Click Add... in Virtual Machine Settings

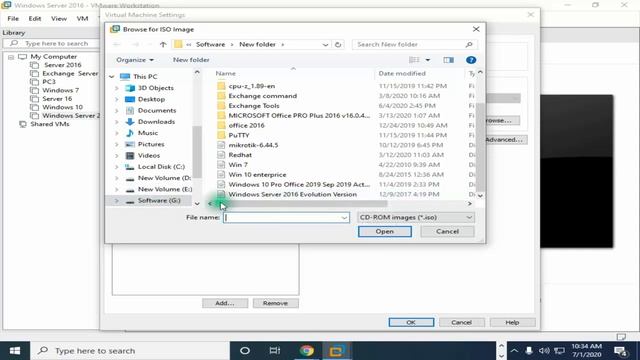(225, 303)
